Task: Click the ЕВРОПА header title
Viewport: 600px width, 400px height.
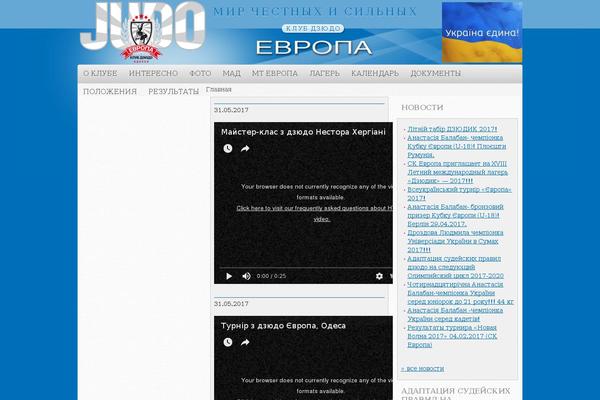Action: [x=314, y=48]
